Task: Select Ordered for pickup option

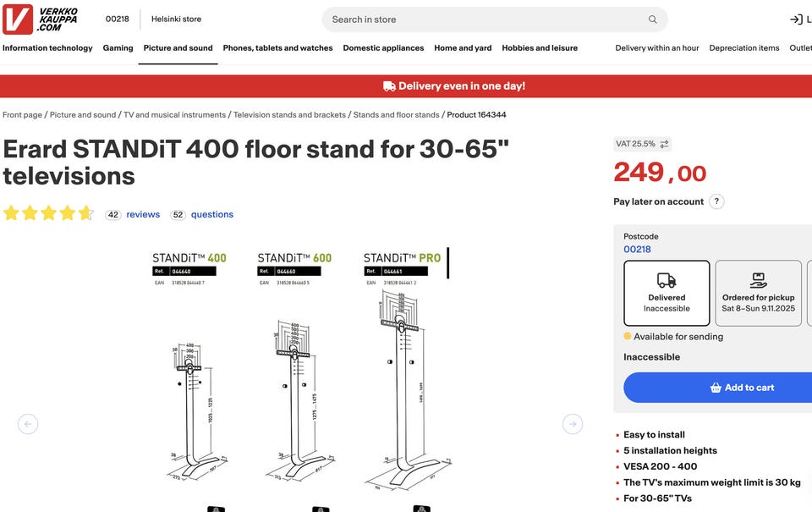Action: (758, 293)
